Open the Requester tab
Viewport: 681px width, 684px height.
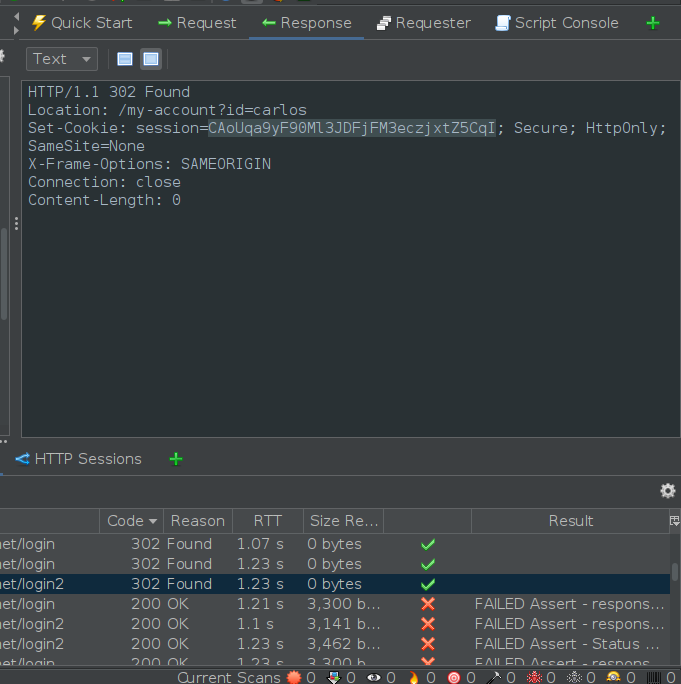click(x=423, y=22)
